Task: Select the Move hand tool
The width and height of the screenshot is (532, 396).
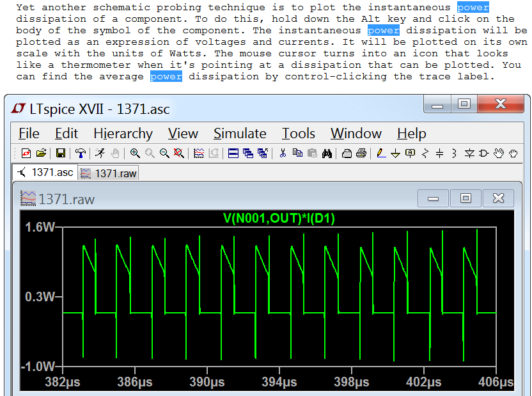Action: (499, 154)
